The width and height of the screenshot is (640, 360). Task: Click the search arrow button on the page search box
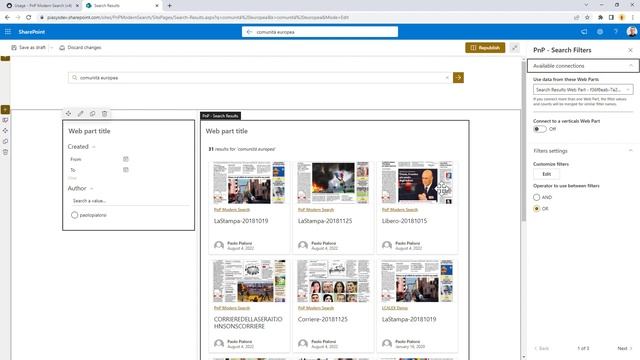[458, 78]
